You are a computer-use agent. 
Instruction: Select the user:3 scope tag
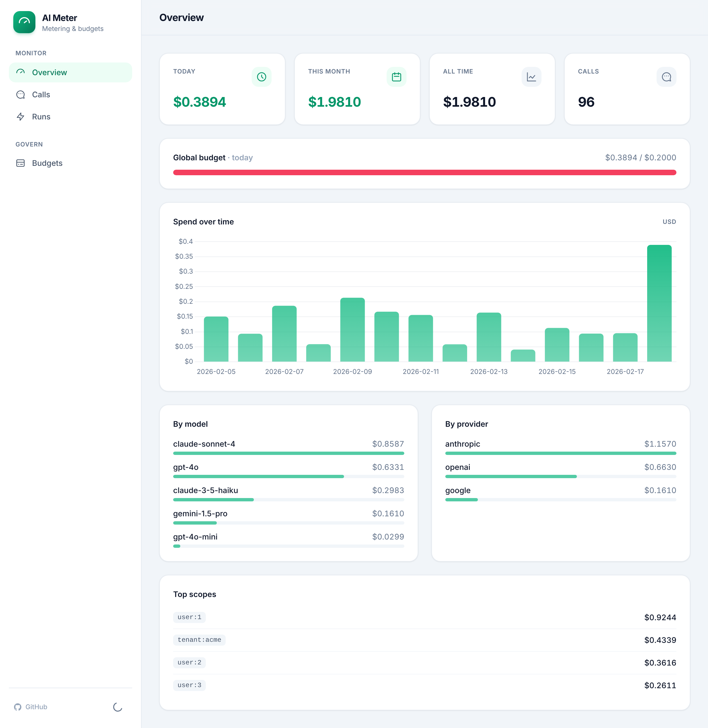(189, 685)
